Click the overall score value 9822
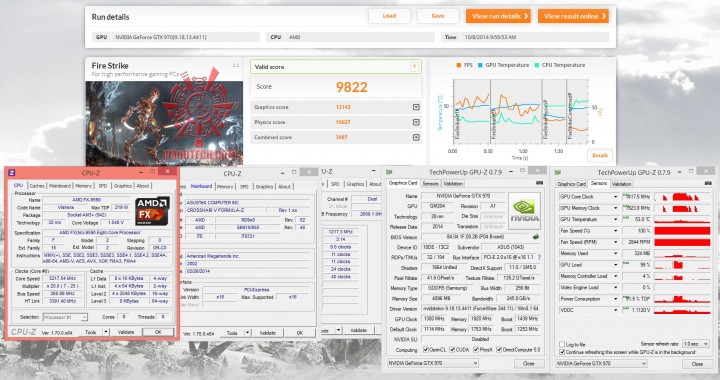This screenshot has width=720, height=380. pyautogui.click(x=352, y=87)
